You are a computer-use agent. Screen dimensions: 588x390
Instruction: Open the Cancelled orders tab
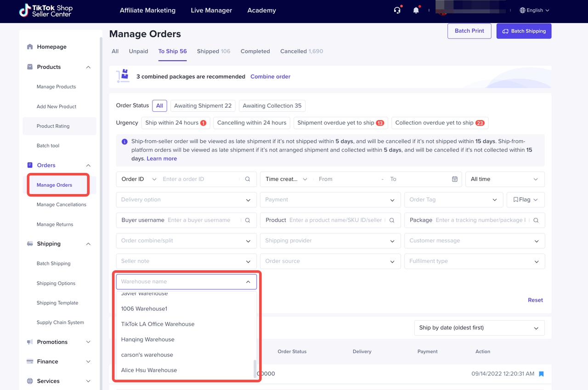(301, 51)
